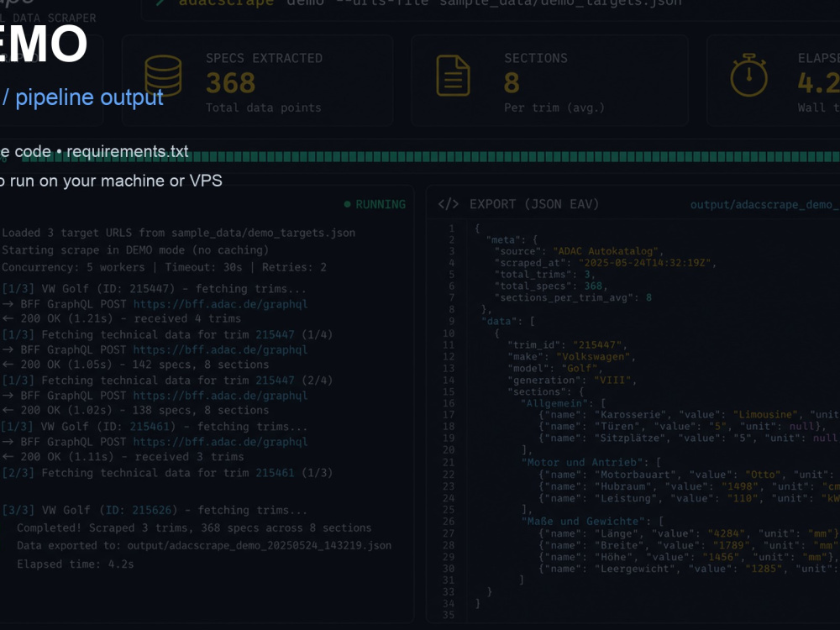Click the 'Data exported to' log line
This screenshot has width=840, height=630.
coord(204,545)
